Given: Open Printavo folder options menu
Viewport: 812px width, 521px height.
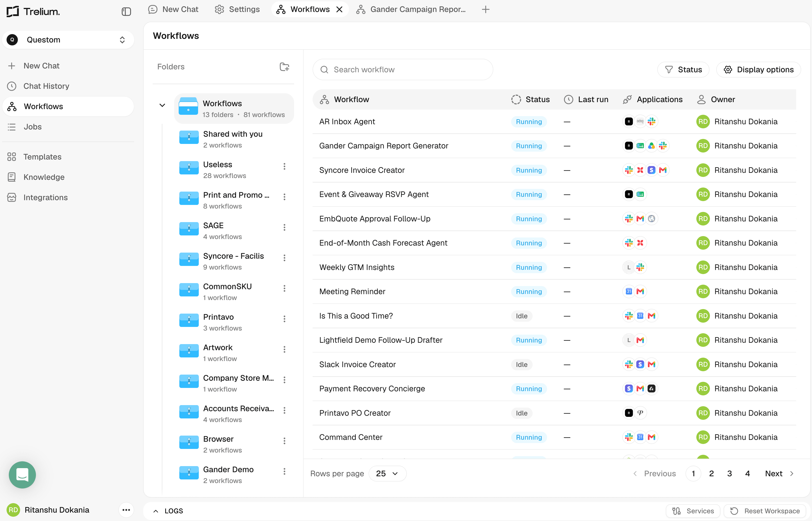Looking at the screenshot, I should [284, 319].
